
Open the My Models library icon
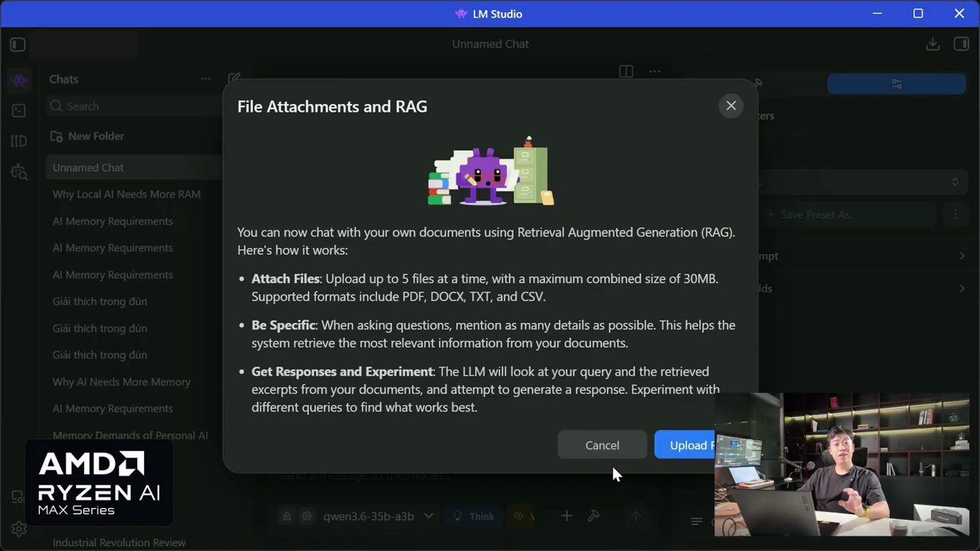(x=19, y=141)
